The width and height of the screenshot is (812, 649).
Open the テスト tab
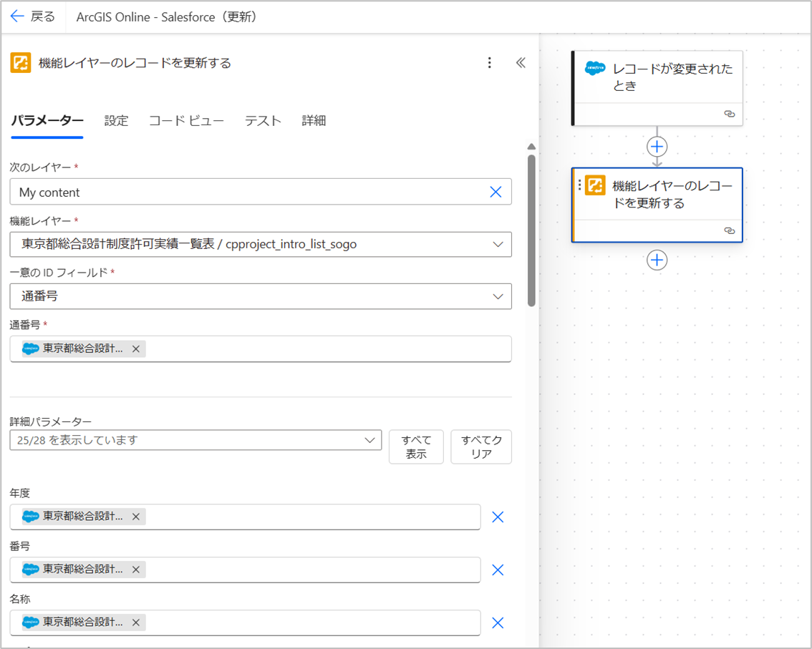coord(263,121)
